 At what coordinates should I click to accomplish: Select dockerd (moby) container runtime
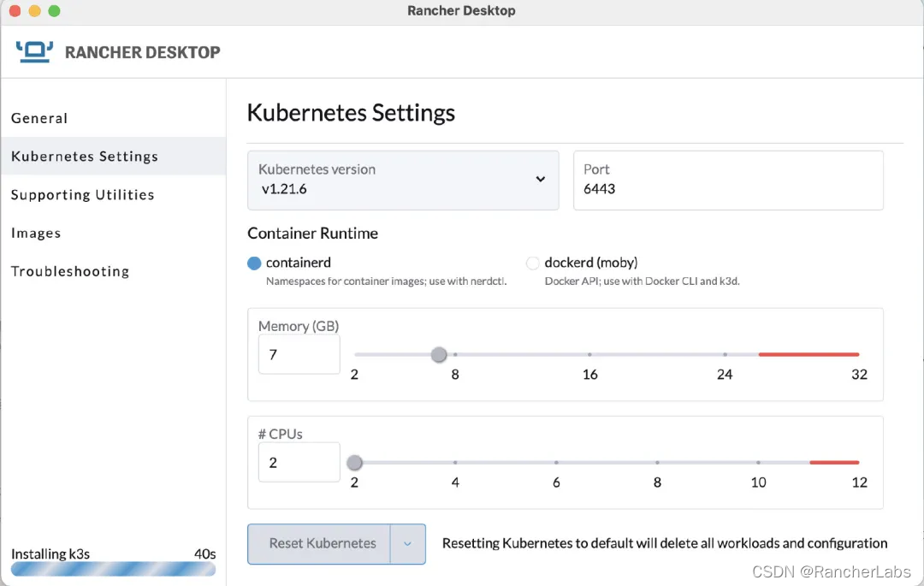click(x=533, y=263)
